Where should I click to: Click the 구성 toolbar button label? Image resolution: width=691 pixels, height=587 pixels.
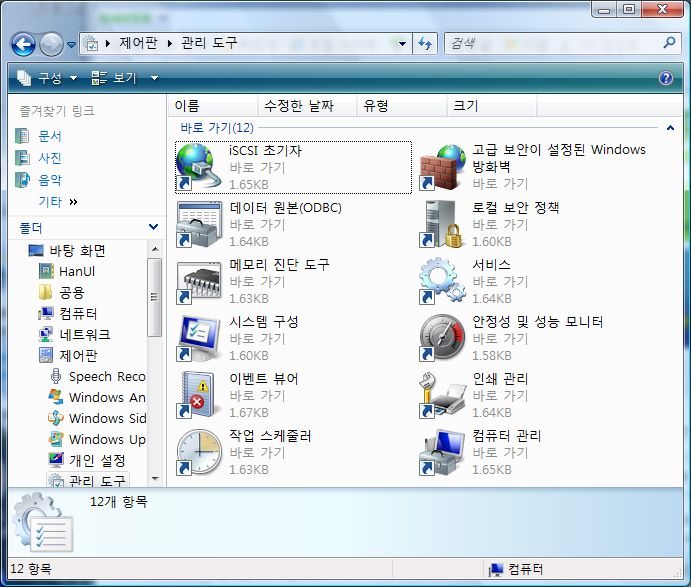(50, 78)
